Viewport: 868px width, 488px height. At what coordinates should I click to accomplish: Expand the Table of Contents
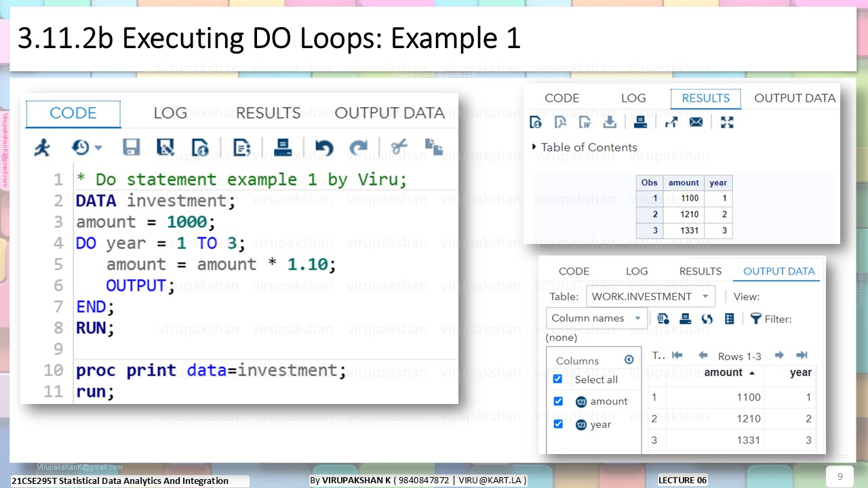pyautogui.click(x=585, y=147)
